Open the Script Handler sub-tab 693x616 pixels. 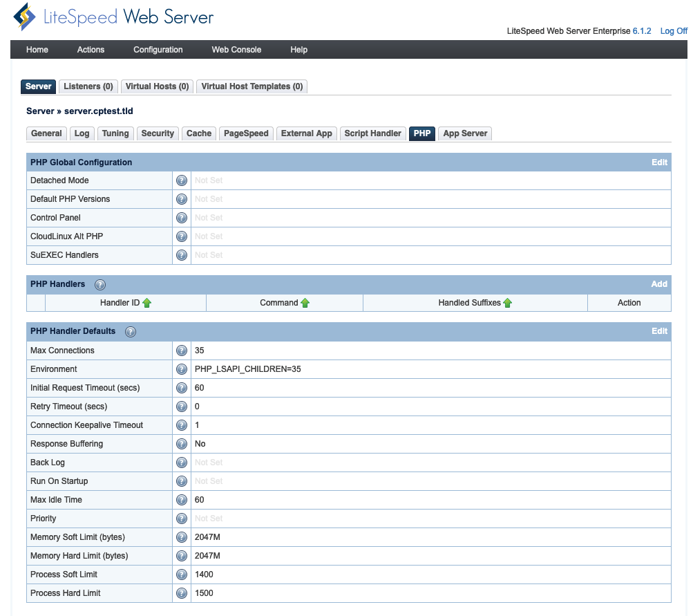tap(372, 133)
